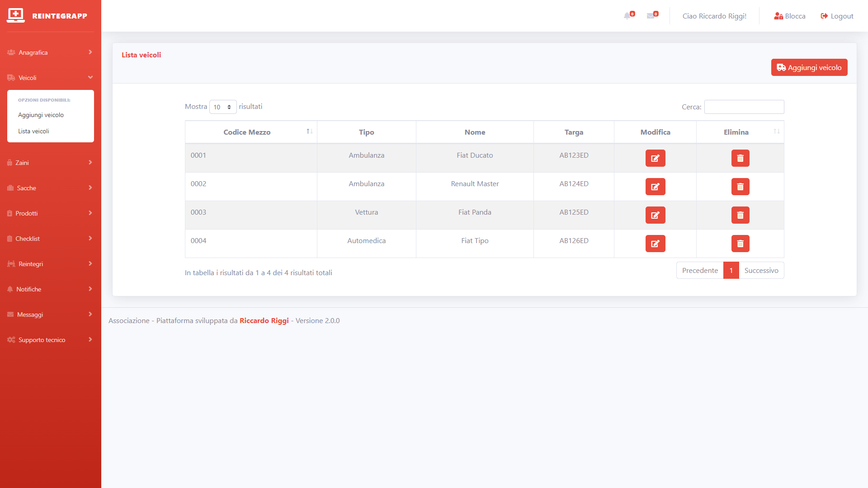Edit the Fiat Panda vehicle entry
This screenshot has height=488, width=868.
tap(655, 215)
